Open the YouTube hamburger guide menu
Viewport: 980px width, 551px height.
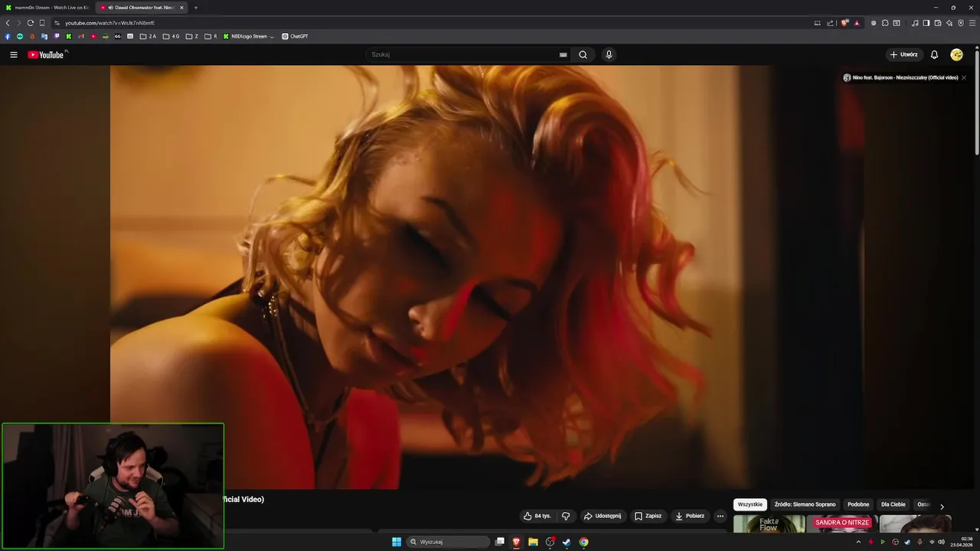click(13, 54)
